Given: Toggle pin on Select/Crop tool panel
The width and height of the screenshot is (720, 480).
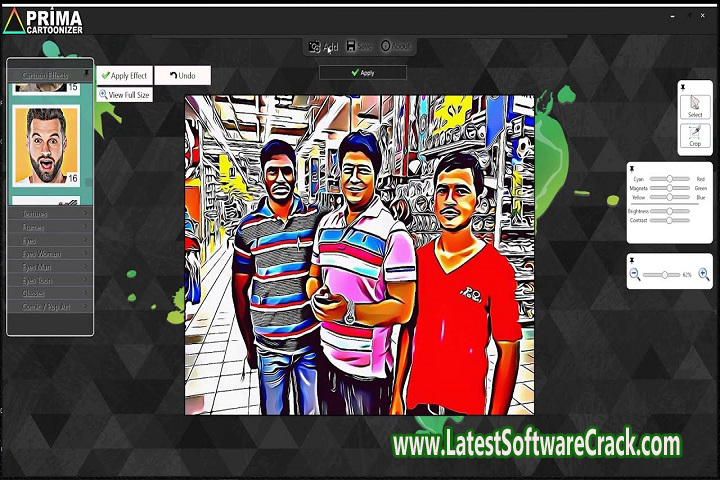Looking at the screenshot, I should click(x=683, y=88).
